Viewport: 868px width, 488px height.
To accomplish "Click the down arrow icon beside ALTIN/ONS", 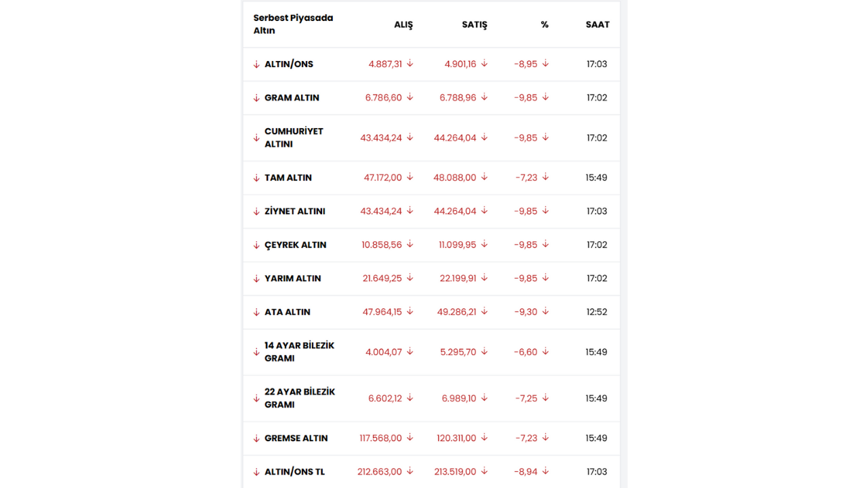I will [x=256, y=64].
